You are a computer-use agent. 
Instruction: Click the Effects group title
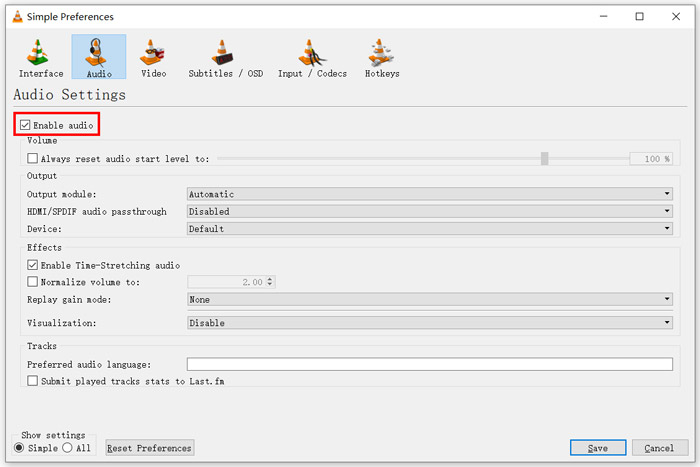pos(44,247)
